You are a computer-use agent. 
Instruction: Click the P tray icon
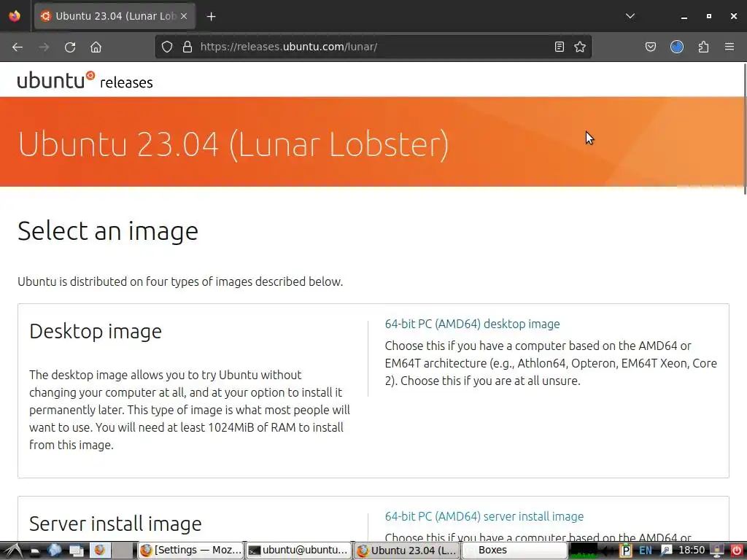(x=625, y=551)
